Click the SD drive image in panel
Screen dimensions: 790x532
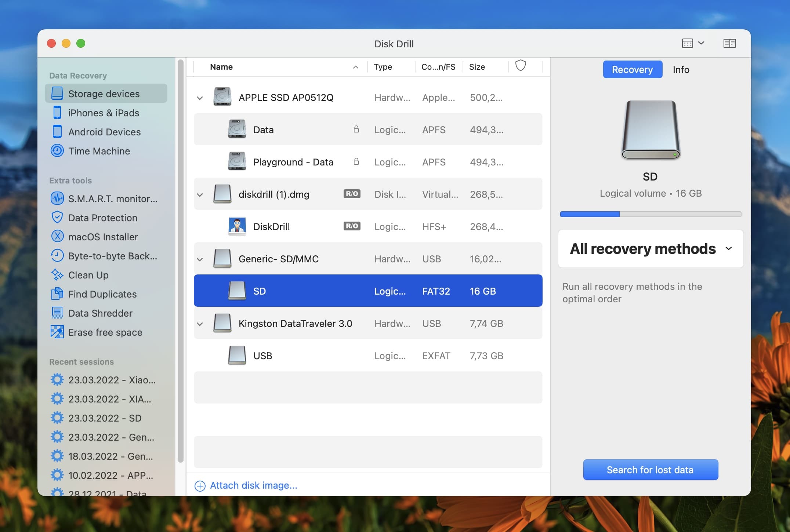(x=651, y=130)
